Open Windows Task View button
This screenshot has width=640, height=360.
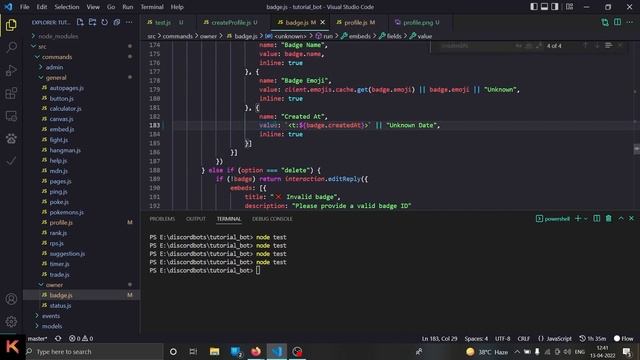(x=193, y=351)
